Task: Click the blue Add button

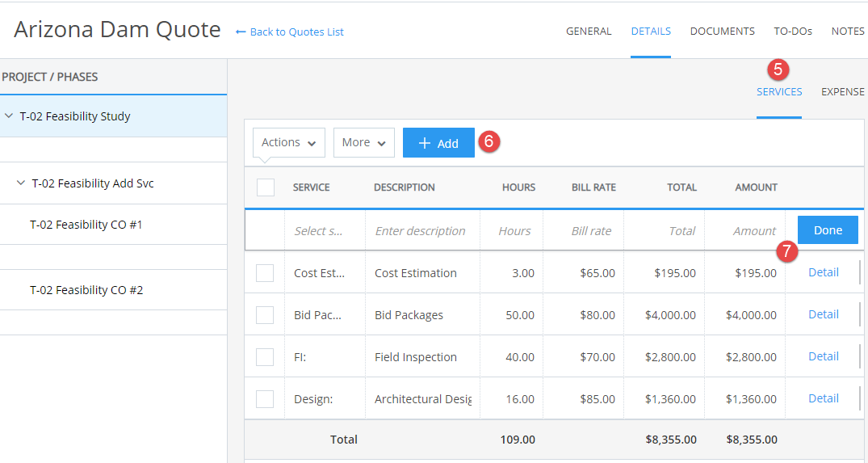Action: point(438,143)
